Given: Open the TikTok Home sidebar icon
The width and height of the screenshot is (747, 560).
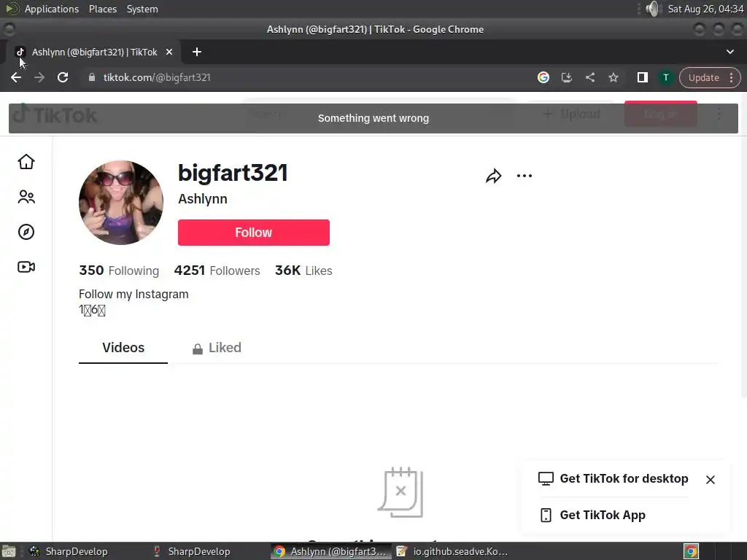Looking at the screenshot, I should click(26, 162).
